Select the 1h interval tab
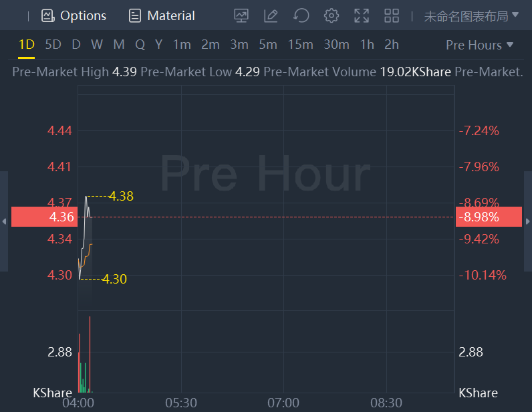This screenshot has height=412, width=532. [367, 45]
